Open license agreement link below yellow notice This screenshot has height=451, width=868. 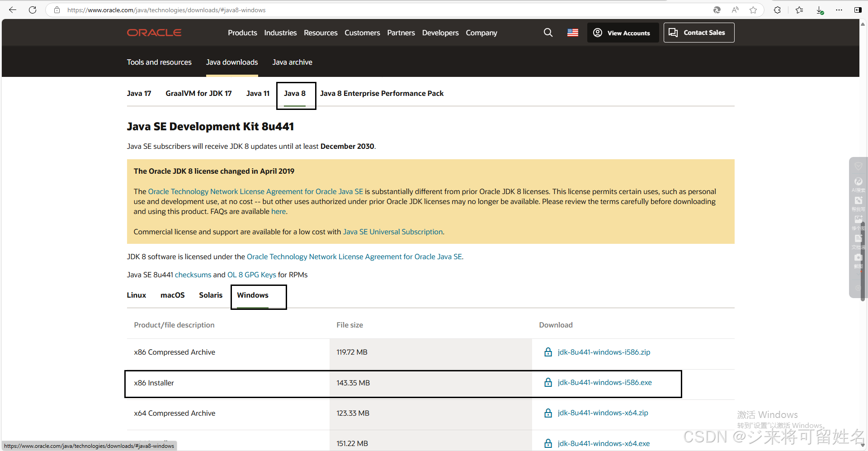coord(354,256)
